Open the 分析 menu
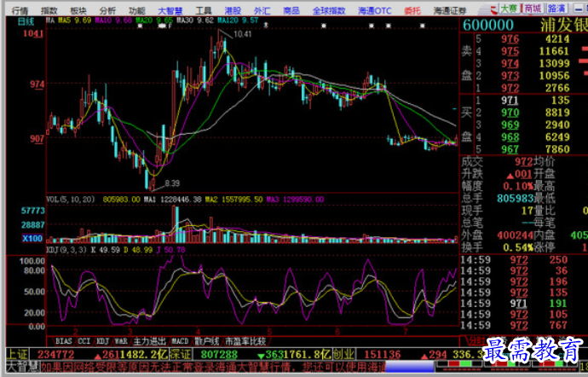 107,10
